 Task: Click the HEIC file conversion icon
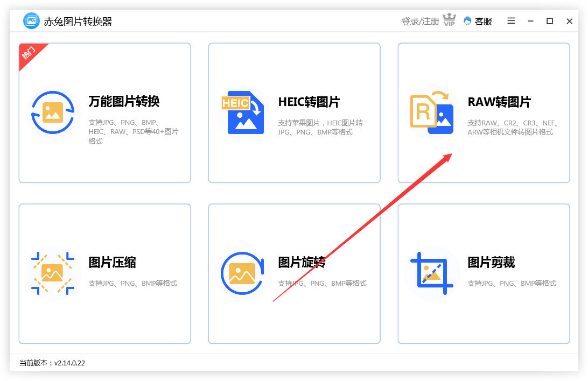[x=242, y=112]
